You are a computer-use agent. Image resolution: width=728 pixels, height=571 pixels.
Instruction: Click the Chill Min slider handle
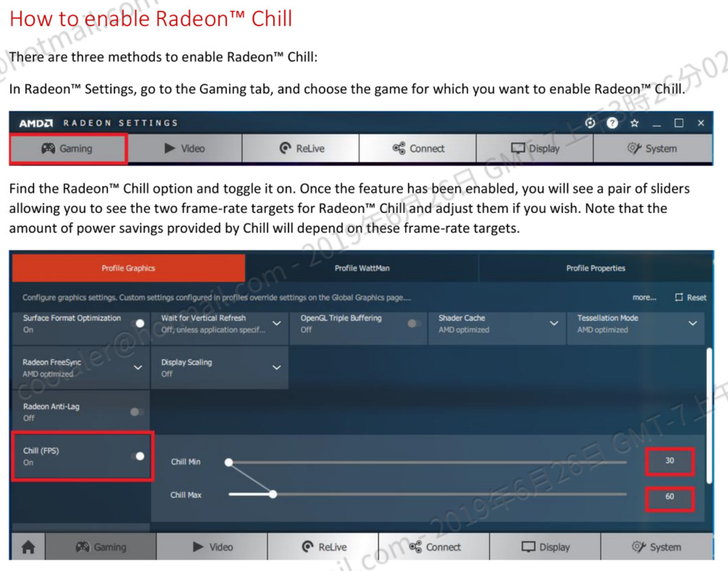click(229, 462)
